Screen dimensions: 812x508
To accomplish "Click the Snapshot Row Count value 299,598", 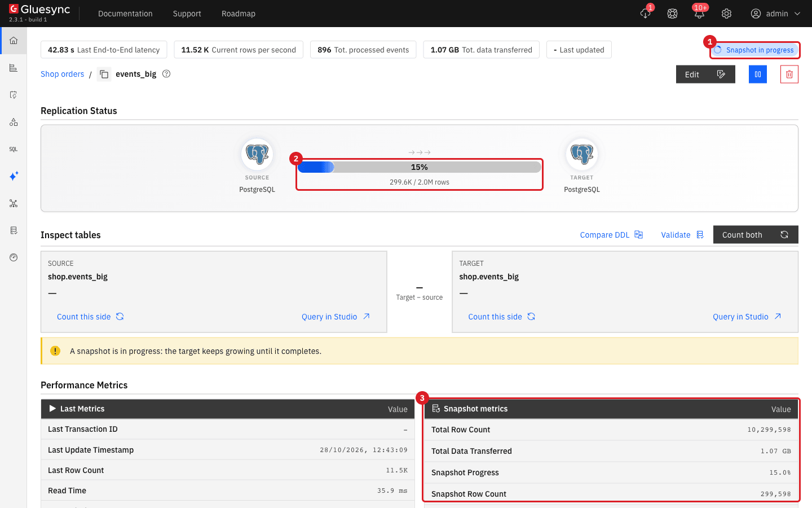I will point(776,494).
